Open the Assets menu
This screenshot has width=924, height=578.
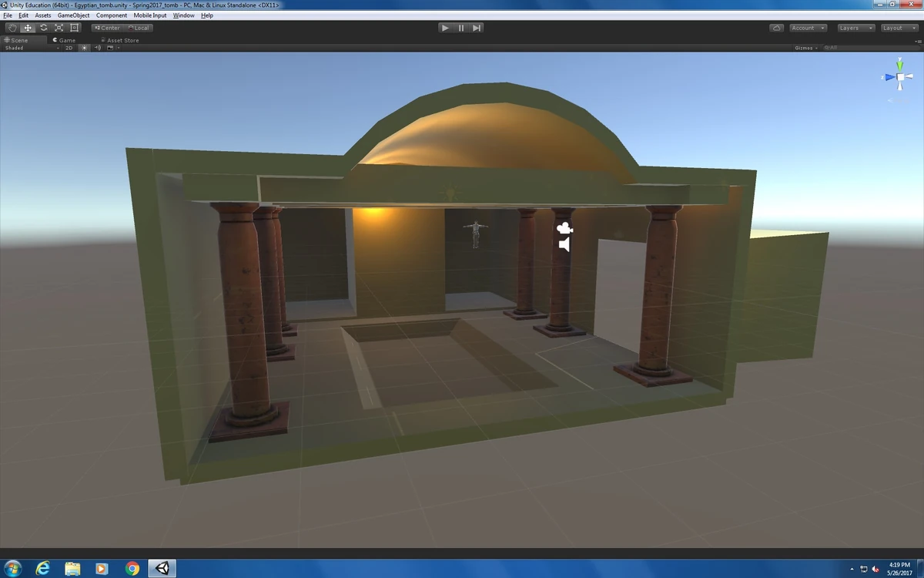(43, 15)
